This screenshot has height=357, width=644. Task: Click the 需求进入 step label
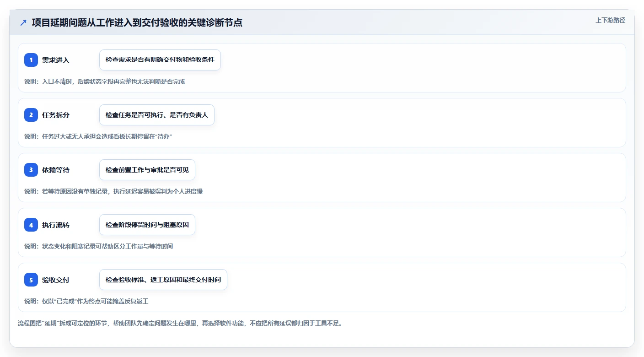pos(56,60)
